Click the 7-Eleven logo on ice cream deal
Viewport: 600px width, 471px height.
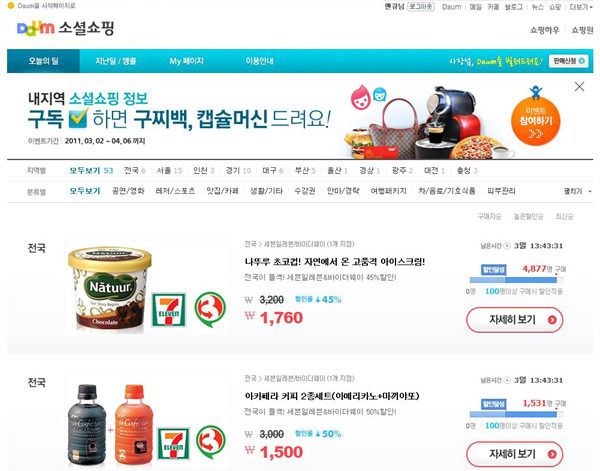tap(169, 310)
